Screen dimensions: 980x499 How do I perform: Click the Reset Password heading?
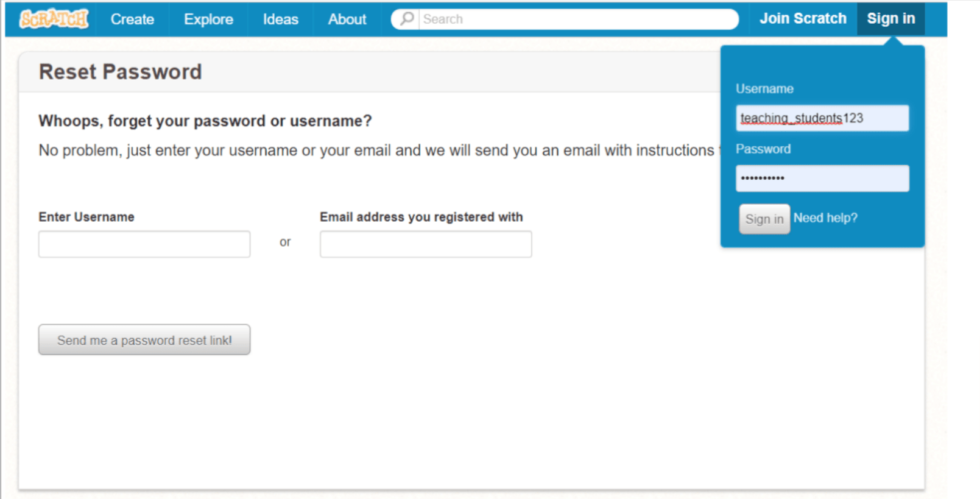(x=120, y=72)
